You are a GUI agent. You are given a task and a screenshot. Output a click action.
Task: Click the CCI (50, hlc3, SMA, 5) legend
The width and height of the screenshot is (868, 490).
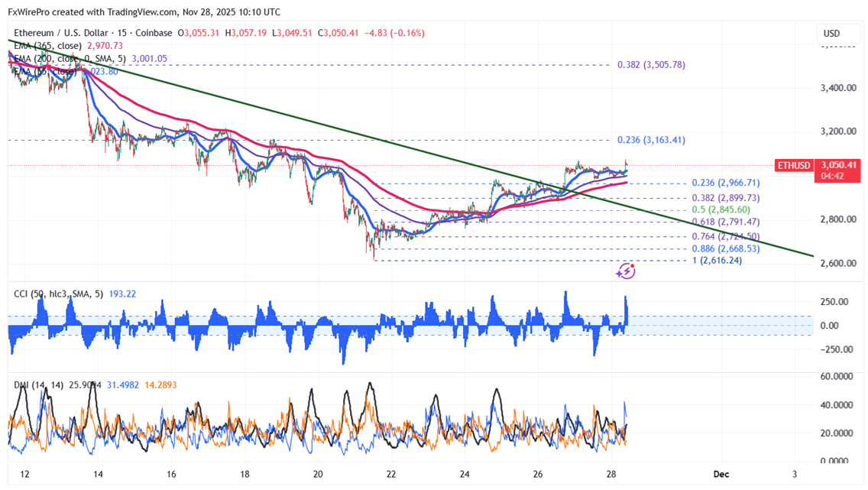click(58, 294)
